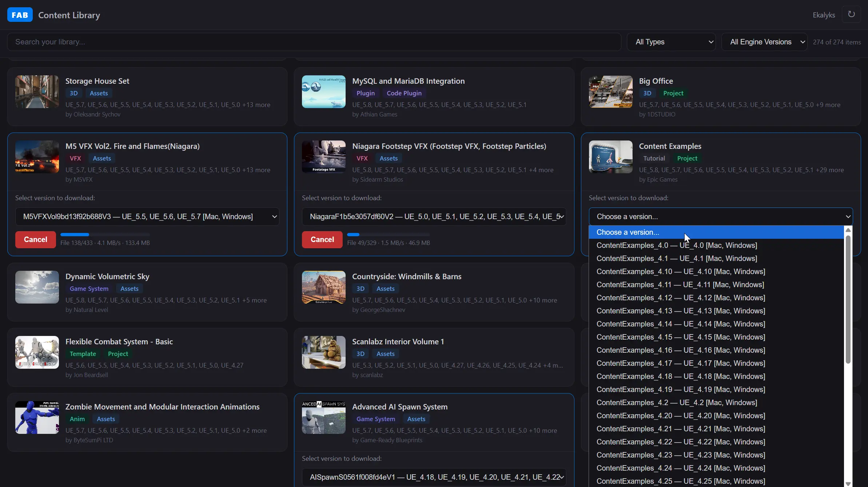Click the Flexible Combat System - Basic title

point(119,341)
